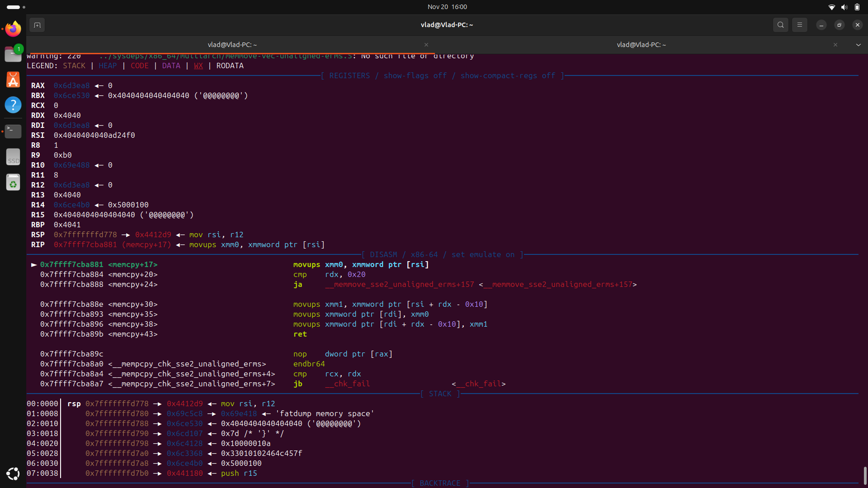Viewport: 868px width, 488px height.
Task: Click the terminal vertical scrollbar
Action: point(864,475)
